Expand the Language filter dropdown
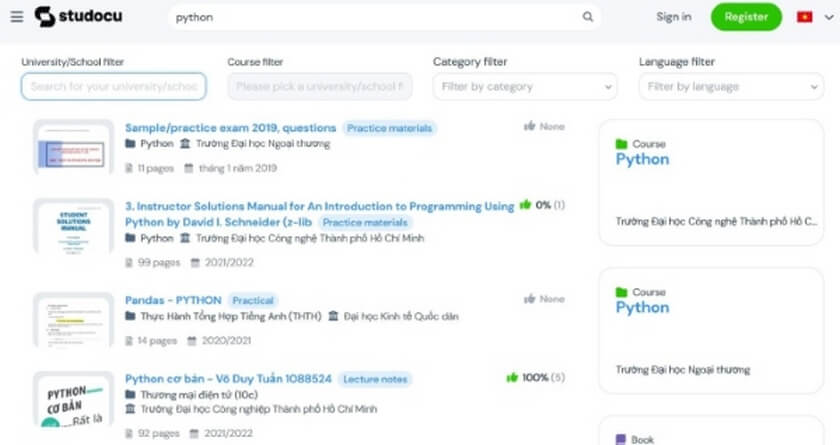Screen dimensions: 840x445 [x=730, y=87]
